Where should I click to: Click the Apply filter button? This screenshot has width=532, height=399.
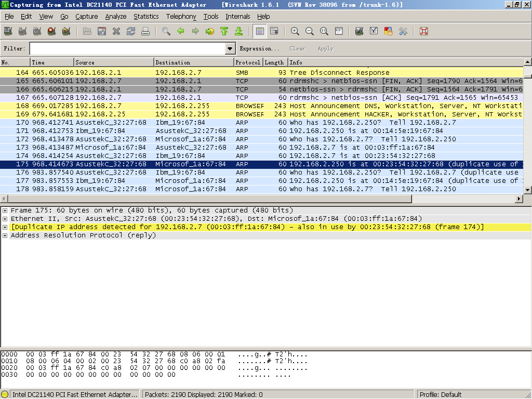(325, 48)
